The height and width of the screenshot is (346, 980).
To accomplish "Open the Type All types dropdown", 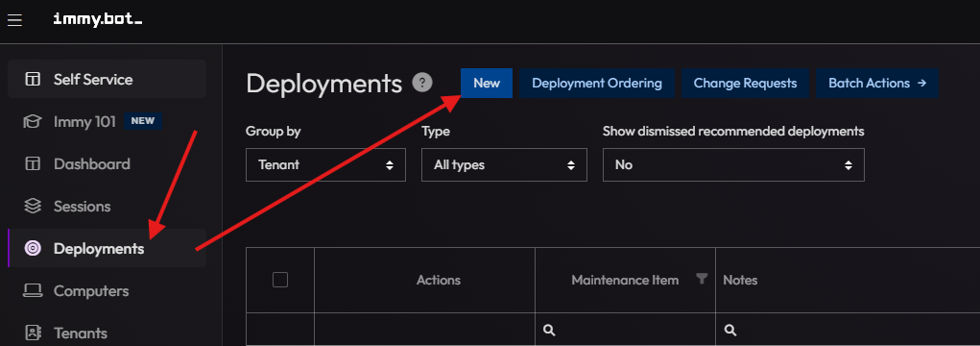I will pos(504,165).
